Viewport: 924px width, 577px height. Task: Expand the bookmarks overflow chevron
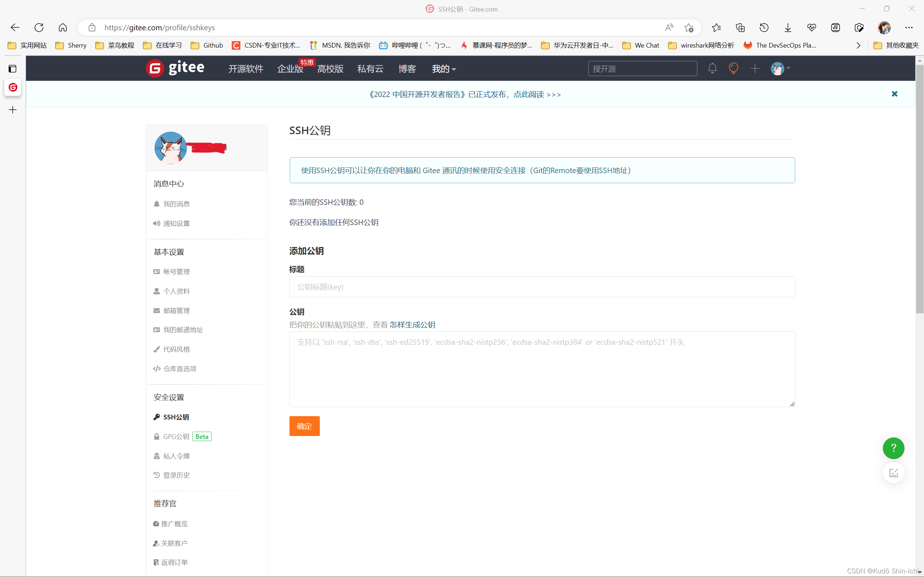click(x=858, y=45)
